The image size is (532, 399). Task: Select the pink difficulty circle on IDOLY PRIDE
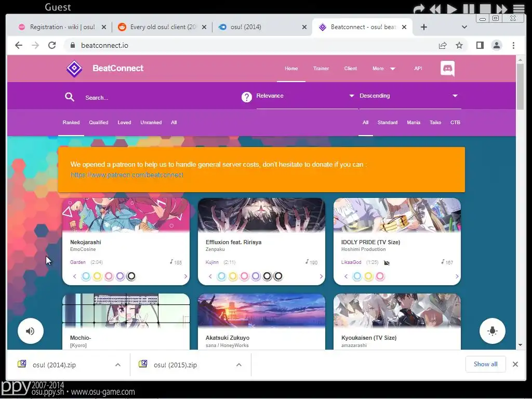point(380,276)
